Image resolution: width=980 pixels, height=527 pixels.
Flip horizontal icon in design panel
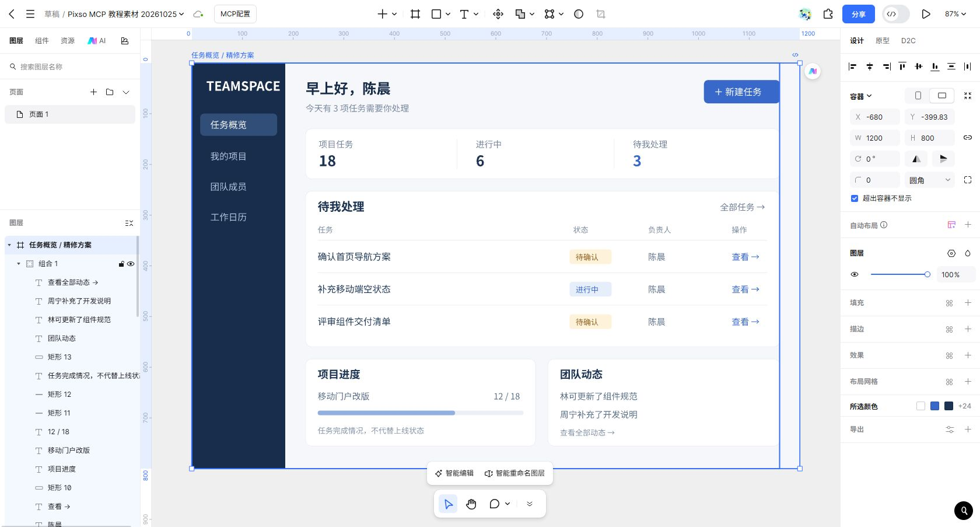[916, 159]
